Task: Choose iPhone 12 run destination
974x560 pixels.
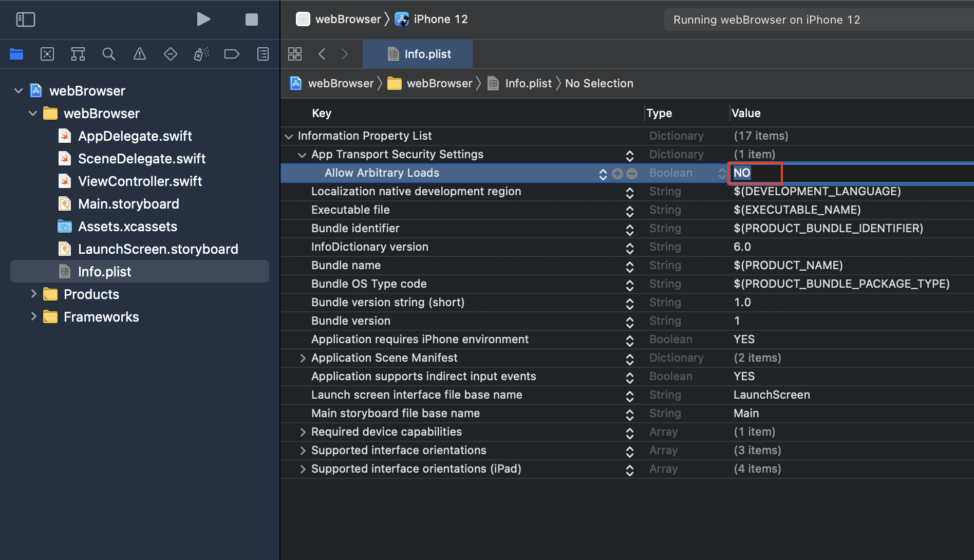Action: click(x=432, y=20)
